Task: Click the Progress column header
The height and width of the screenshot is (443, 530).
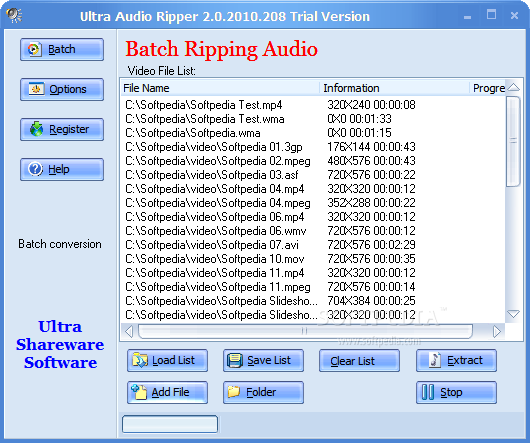Action: click(487, 88)
